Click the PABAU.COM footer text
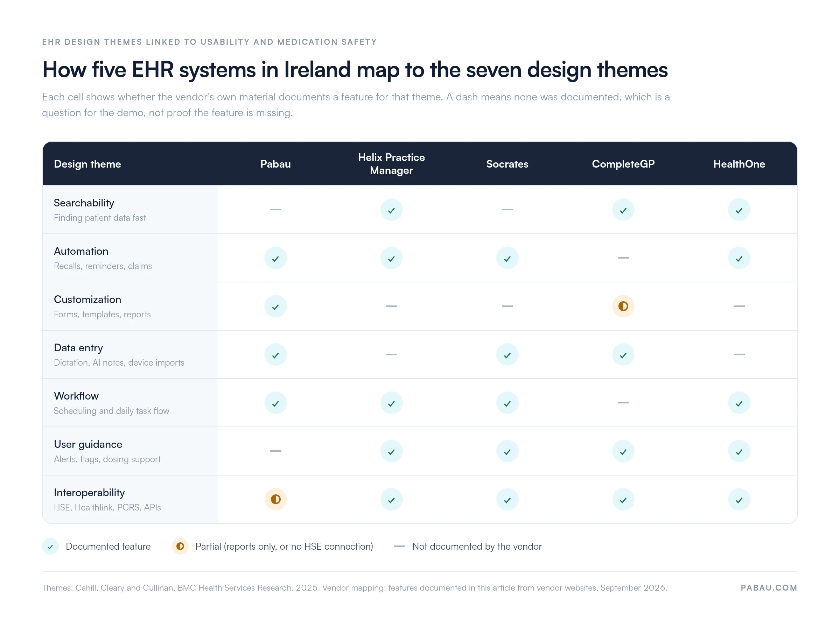Viewport: 840px width, 627px height. click(769, 587)
